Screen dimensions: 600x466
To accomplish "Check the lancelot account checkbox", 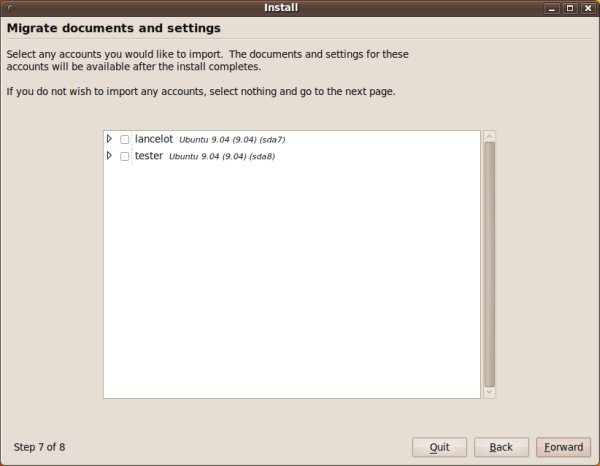I will tap(124, 139).
